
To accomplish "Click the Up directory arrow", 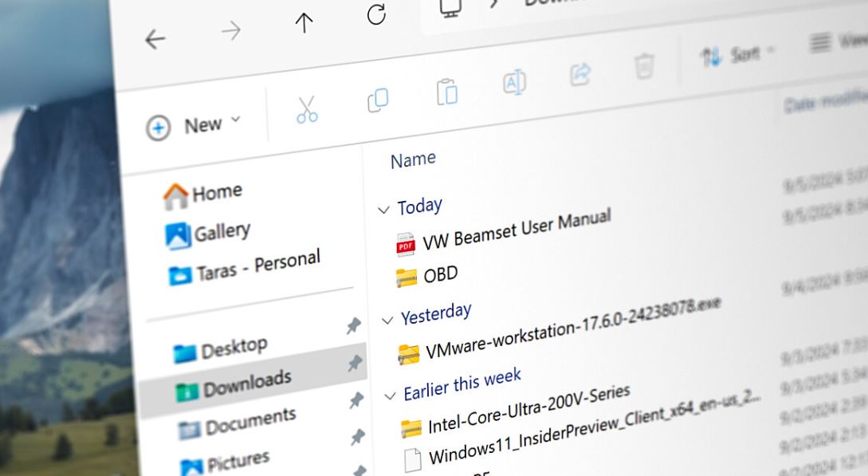I will pyautogui.click(x=304, y=23).
